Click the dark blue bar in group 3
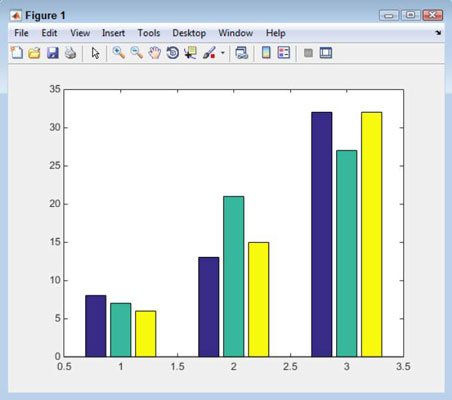The image size is (452, 400). pyautogui.click(x=322, y=234)
